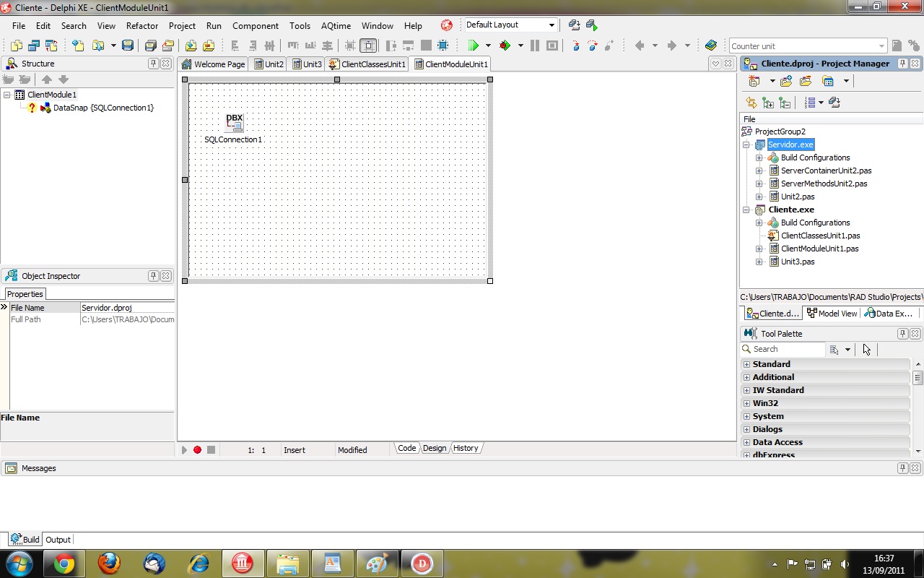Click the New Items icon in Project Manager
Viewport: 924px width, 578px height.
tap(753, 81)
